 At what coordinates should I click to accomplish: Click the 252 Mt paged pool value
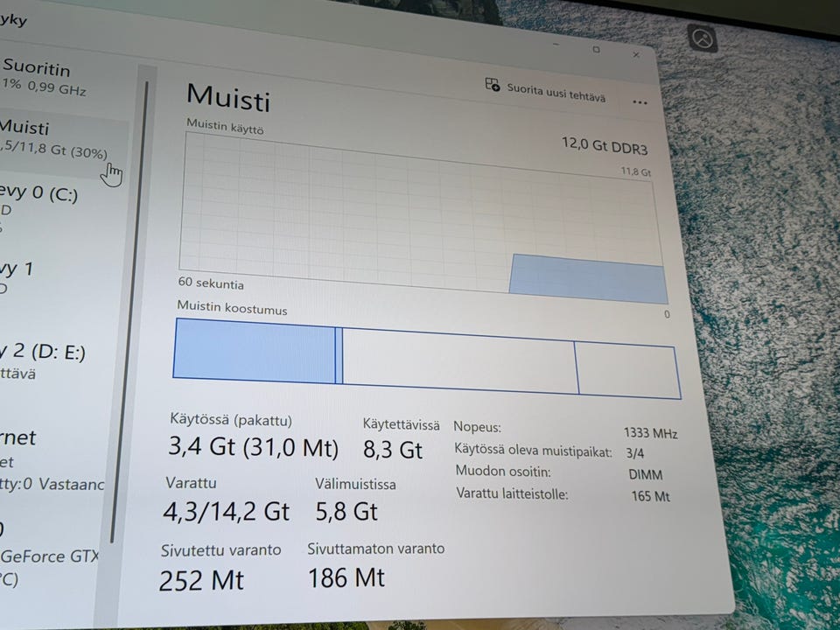(201, 580)
